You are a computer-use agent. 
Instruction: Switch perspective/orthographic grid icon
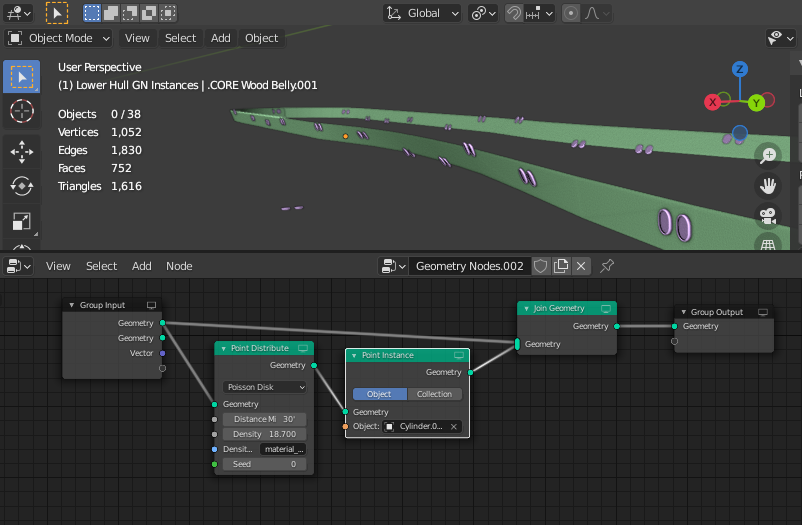[768, 243]
